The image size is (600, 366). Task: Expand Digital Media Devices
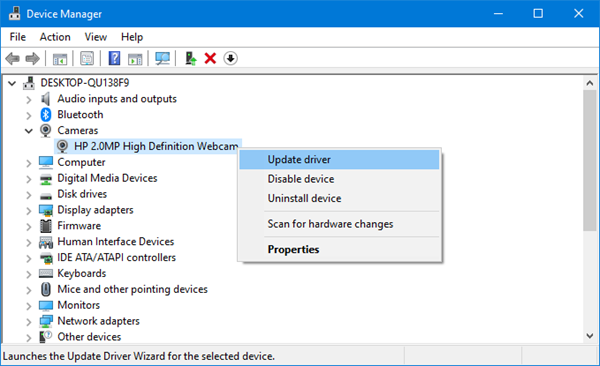(29, 179)
